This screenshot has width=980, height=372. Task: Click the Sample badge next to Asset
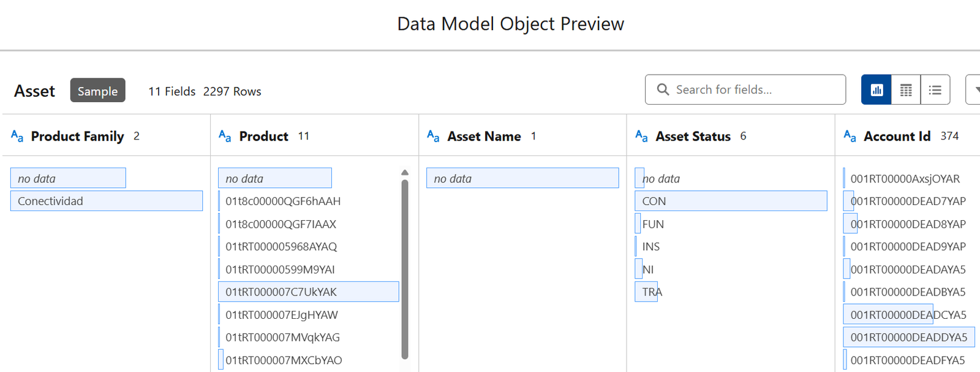click(97, 91)
